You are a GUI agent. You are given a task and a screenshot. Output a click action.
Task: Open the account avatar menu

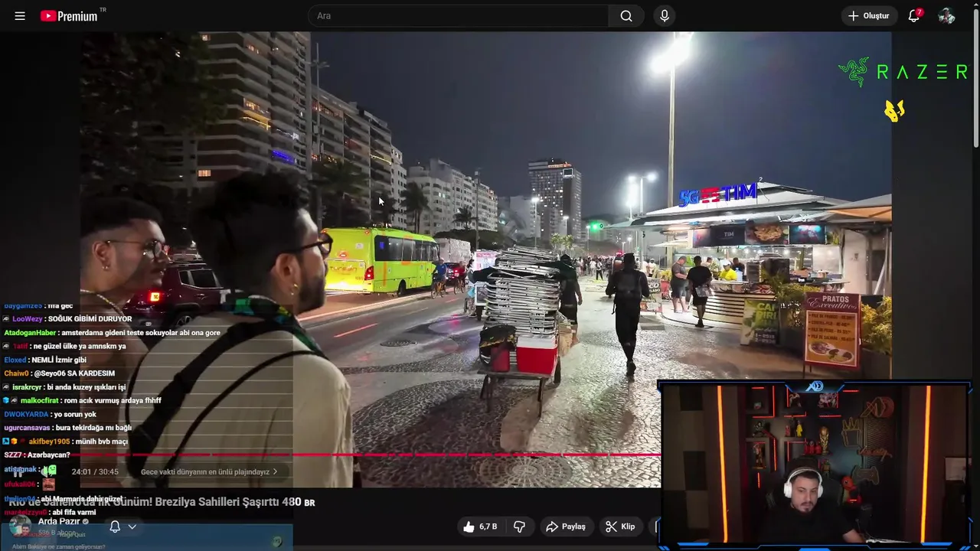(x=947, y=16)
